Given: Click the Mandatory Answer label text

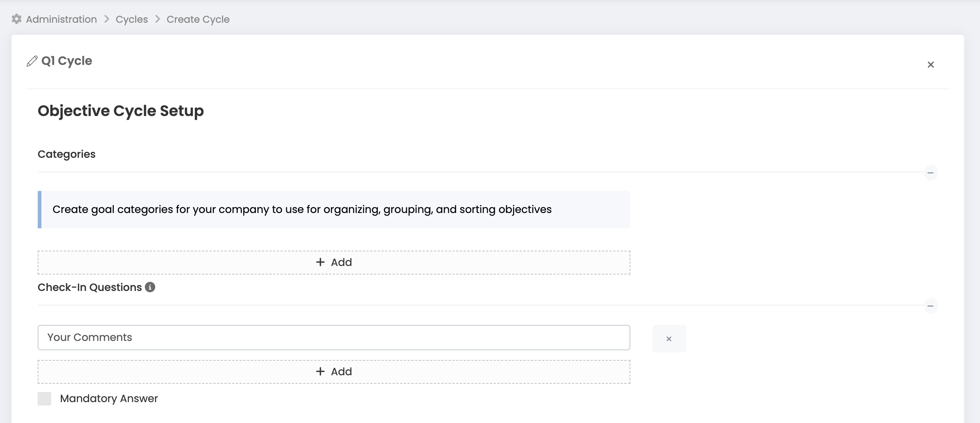Looking at the screenshot, I should point(109,398).
